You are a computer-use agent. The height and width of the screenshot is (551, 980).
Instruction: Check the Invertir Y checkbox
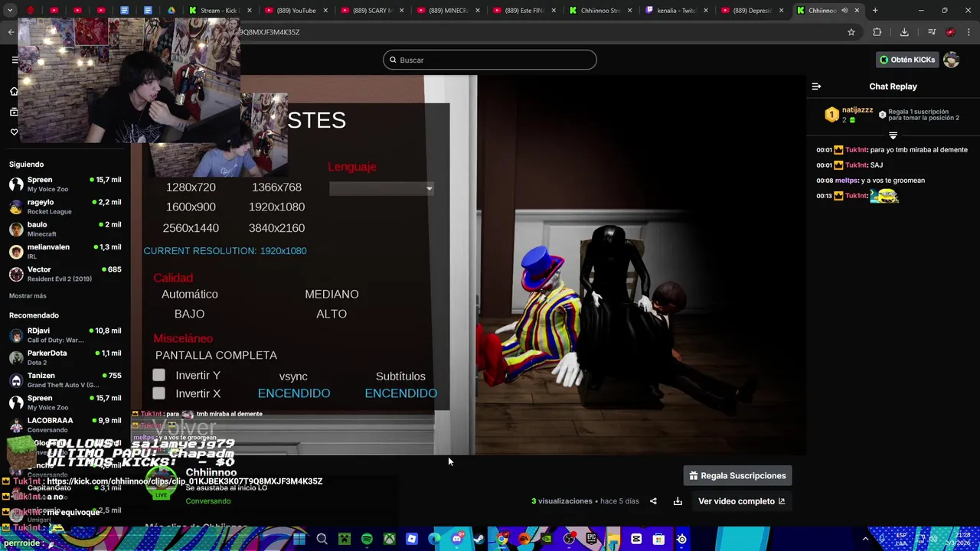158,375
